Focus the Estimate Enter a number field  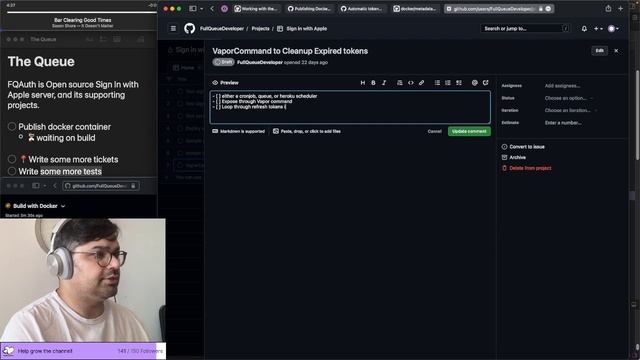(563, 122)
